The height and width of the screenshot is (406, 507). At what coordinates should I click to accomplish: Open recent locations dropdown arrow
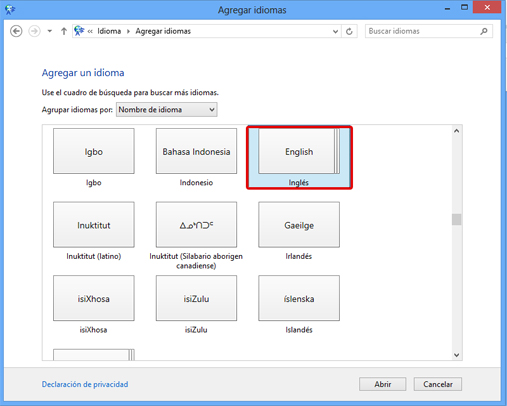pyautogui.click(x=50, y=31)
